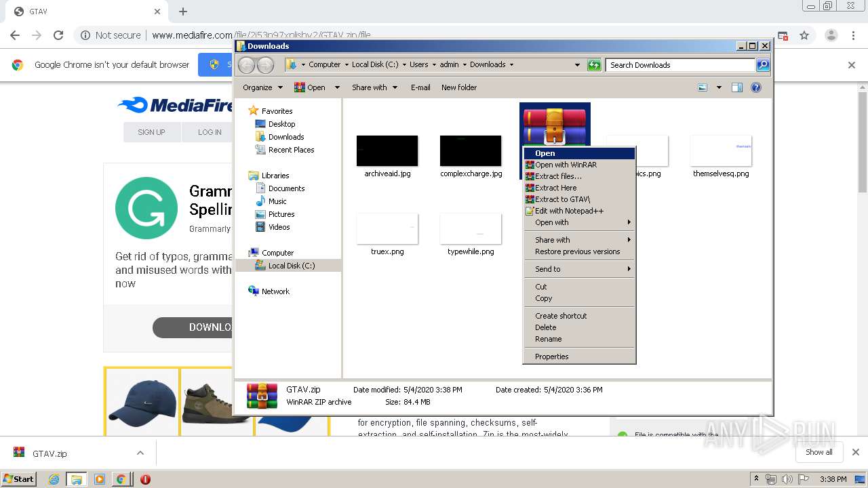Launch Internet Explorer from taskbar

(x=54, y=479)
